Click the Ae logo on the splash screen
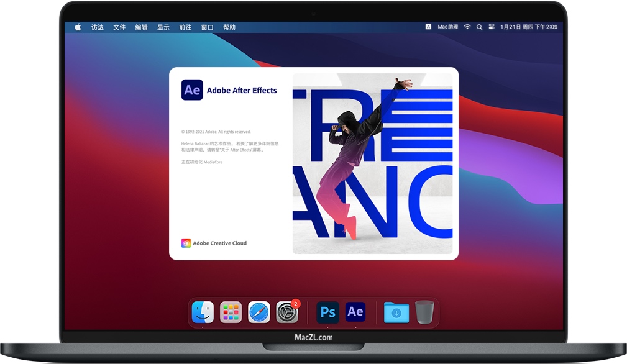Image resolution: width=627 pixels, height=364 pixels. [192, 89]
